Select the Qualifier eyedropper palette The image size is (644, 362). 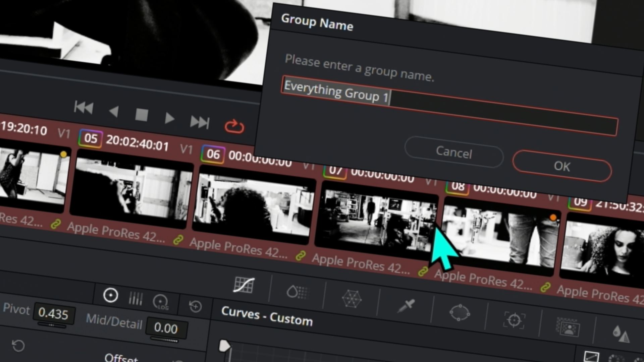406,306
